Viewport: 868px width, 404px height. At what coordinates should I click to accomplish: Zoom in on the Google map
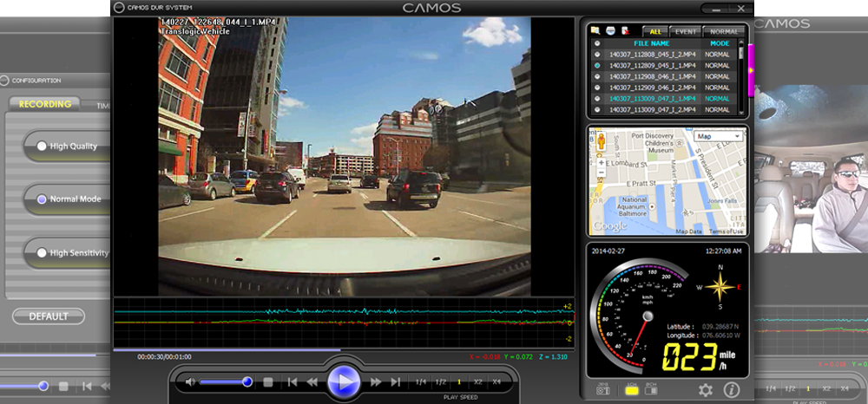click(602, 164)
